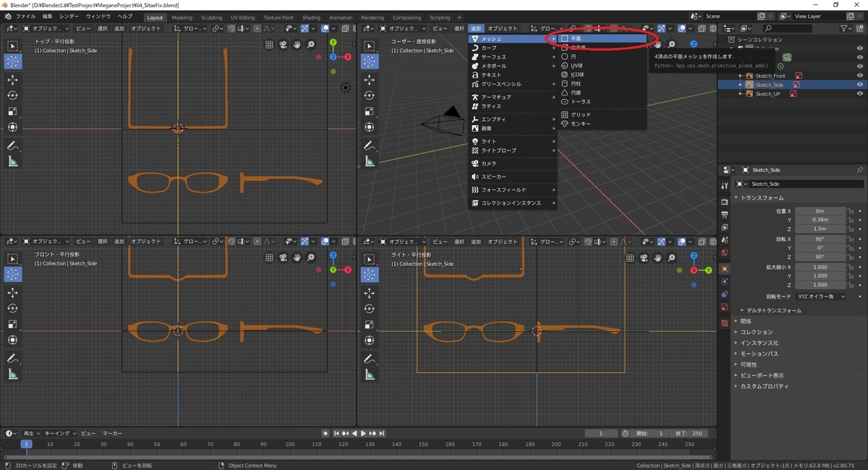
Task: Open the Scene properties tab
Action: (725, 240)
